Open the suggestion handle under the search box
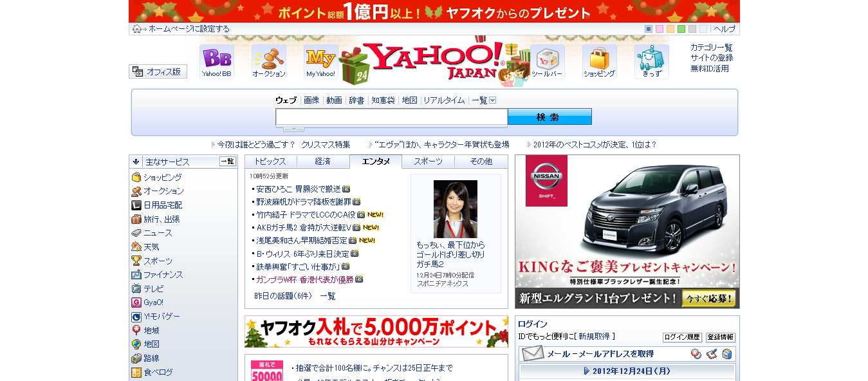868x381 pixels. (x=293, y=129)
